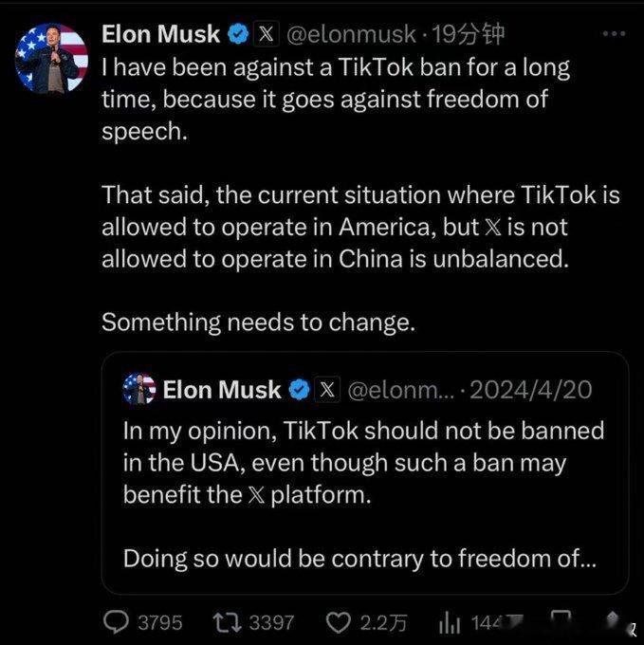This screenshot has width=644, height=645.
Task: Click the reply speech bubble icon
Action: click(x=116, y=622)
